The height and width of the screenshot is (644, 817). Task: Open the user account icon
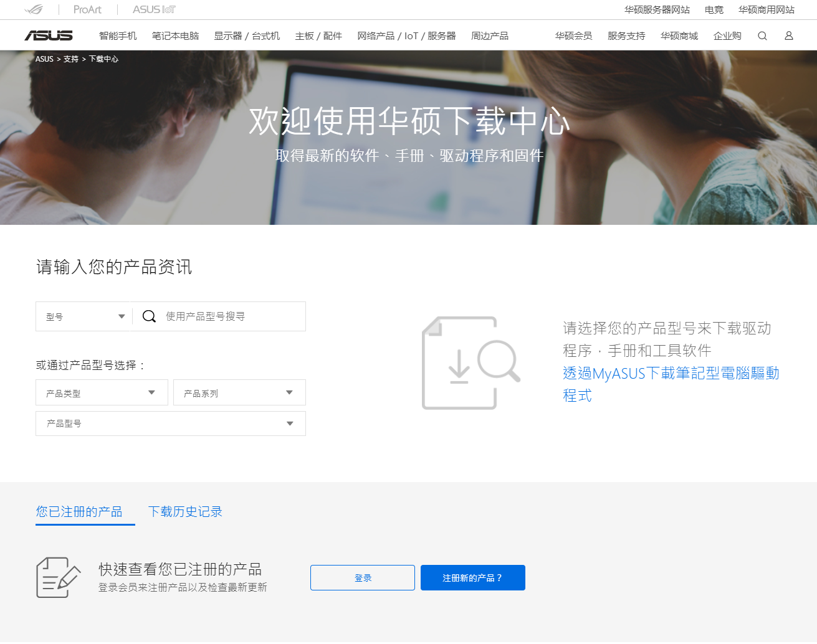[789, 36]
